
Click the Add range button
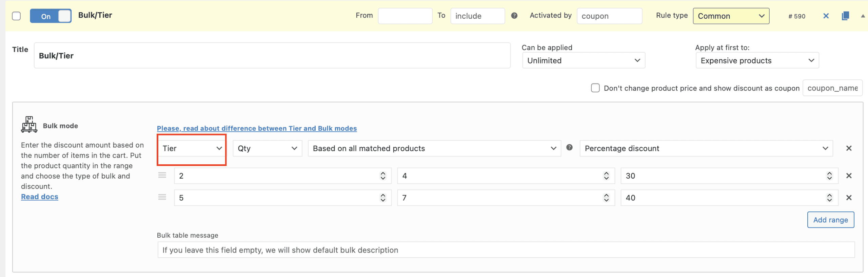830,220
